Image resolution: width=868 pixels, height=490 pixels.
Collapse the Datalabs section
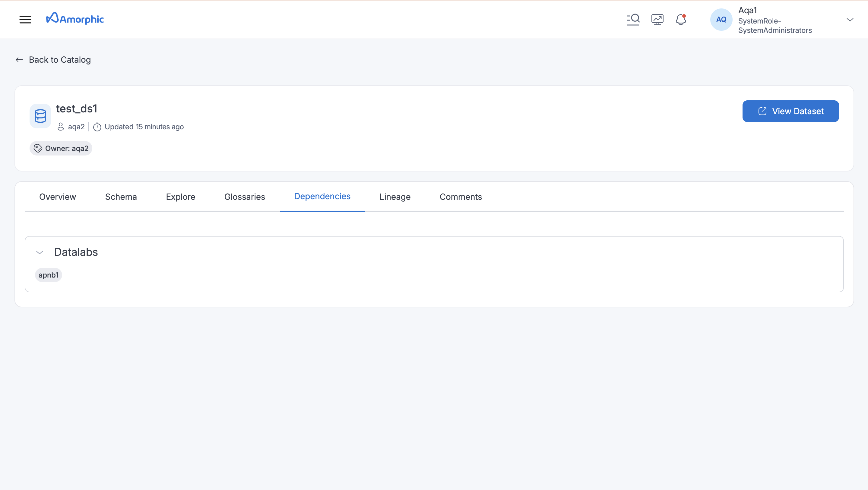[40, 252]
